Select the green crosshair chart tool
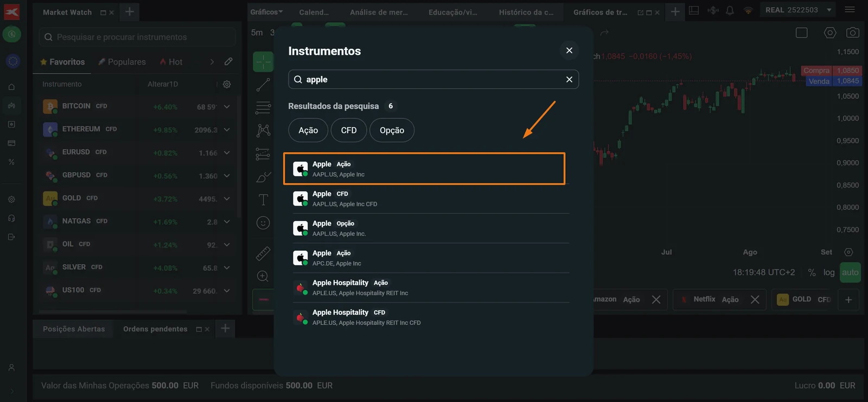This screenshot has height=402, width=868. coord(263,62)
